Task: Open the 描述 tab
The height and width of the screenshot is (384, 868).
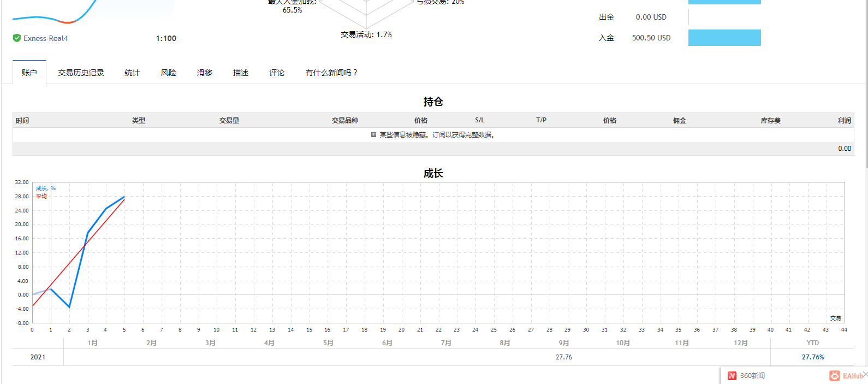Action: (x=241, y=73)
